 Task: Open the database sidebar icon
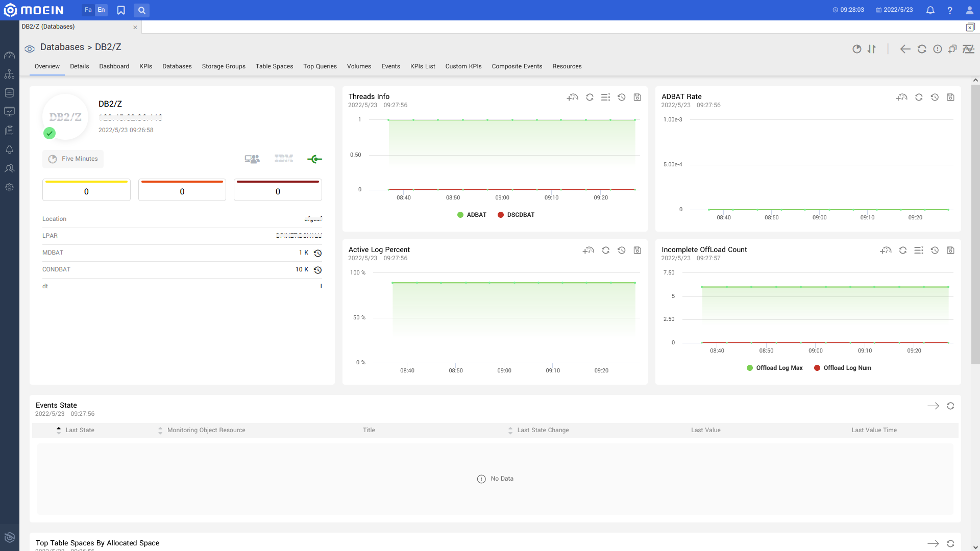click(x=9, y=93)
